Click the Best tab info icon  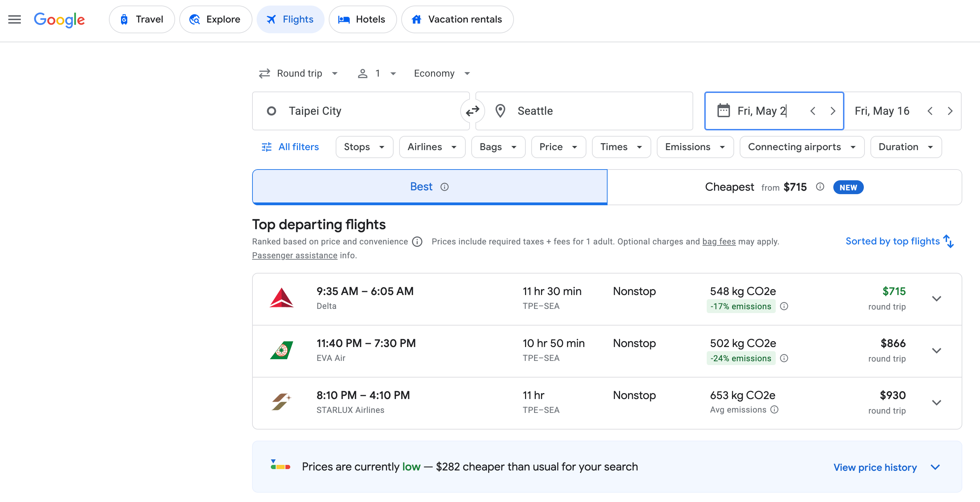[x=444, y=187]
